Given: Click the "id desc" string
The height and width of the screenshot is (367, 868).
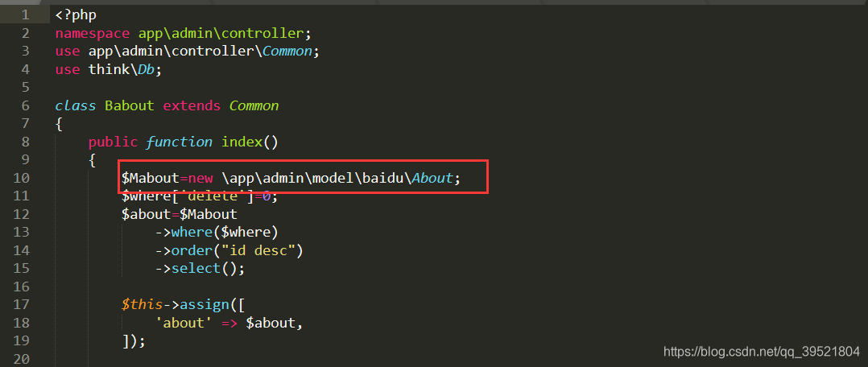Looking at the screenshot, I should pyautogui.click(x=258, y=251).
